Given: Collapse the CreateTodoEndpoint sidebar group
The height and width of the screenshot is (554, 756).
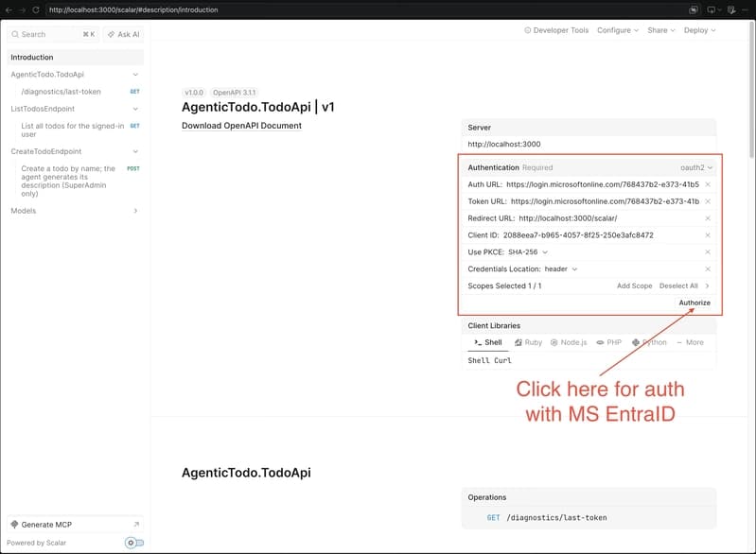Looking at the screenshot, I should coord(135,151).
